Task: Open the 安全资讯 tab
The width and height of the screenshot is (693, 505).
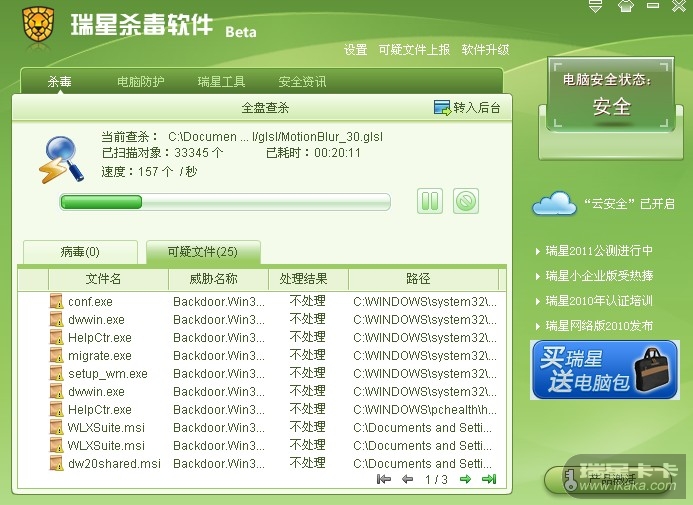Action: coord(302,81)
